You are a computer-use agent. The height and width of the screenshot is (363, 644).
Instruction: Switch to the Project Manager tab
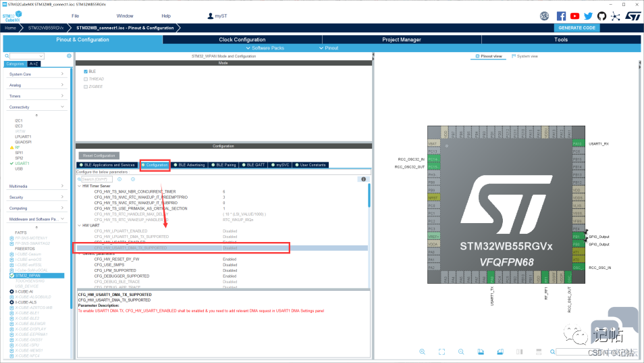click(402, 39)
